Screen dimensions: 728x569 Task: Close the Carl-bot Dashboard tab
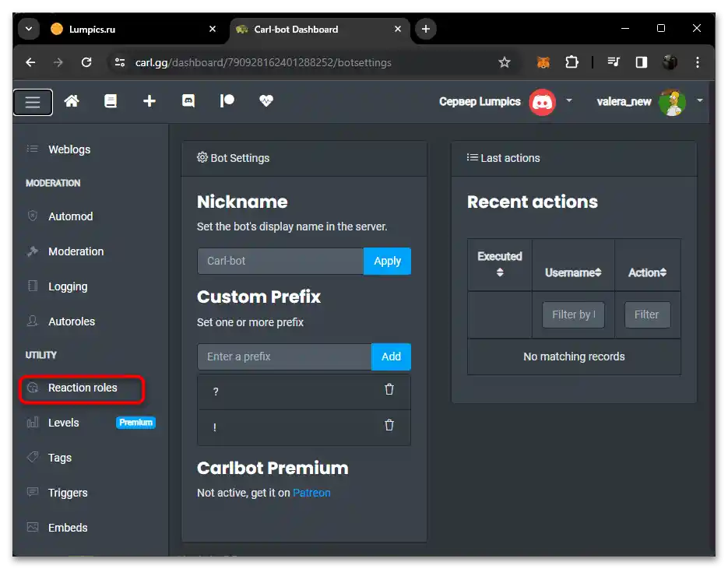[x=398, y=29]
